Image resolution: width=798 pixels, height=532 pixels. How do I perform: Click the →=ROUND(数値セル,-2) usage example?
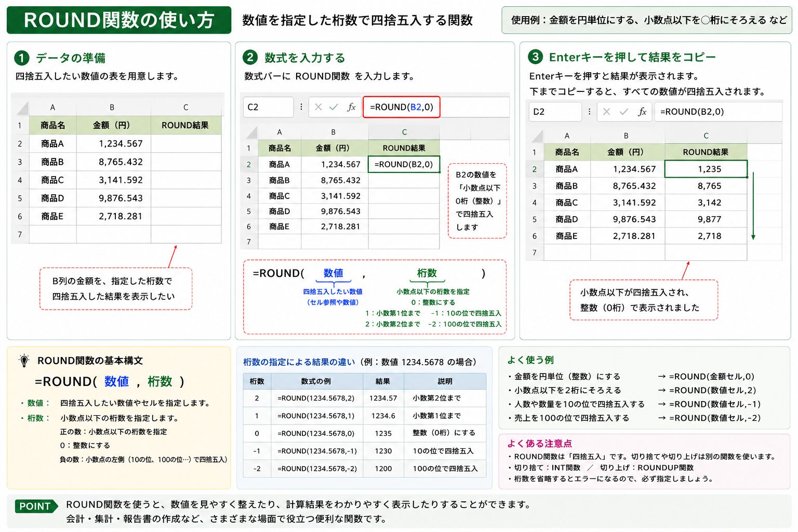(709, 418)
